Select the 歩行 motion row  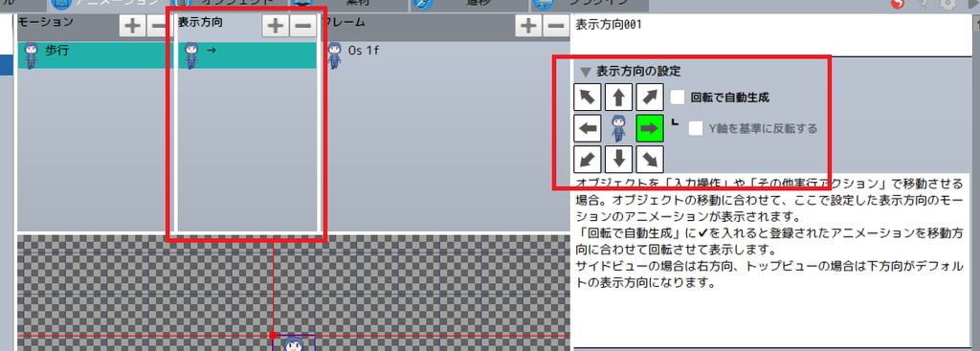(x=95, y=55)
